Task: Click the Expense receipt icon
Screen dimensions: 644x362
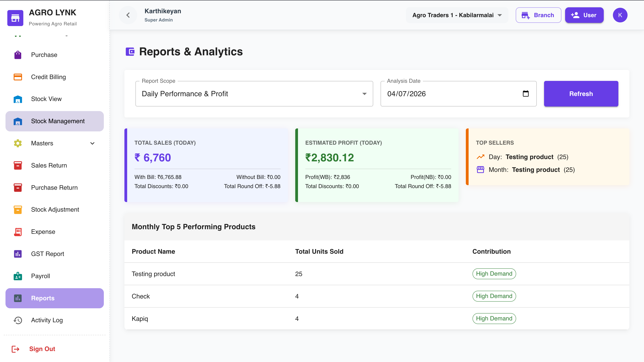Action: click(x=18, y=232)
